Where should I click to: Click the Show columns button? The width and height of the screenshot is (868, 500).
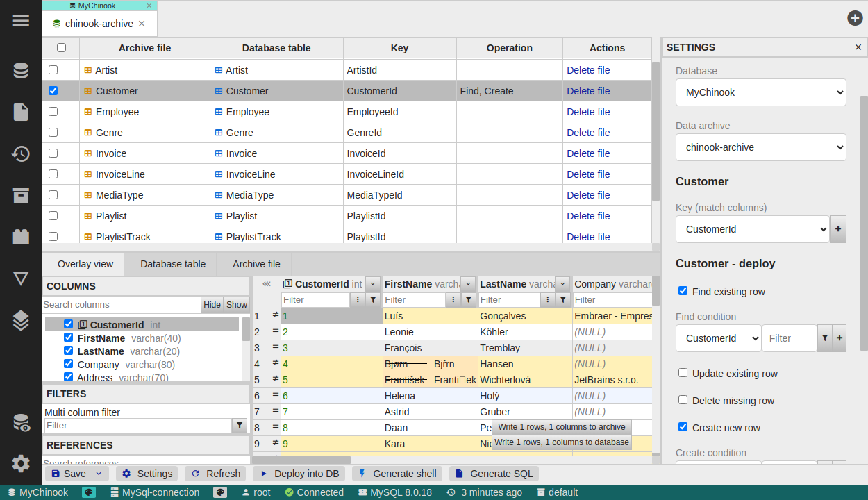[237, 305]
